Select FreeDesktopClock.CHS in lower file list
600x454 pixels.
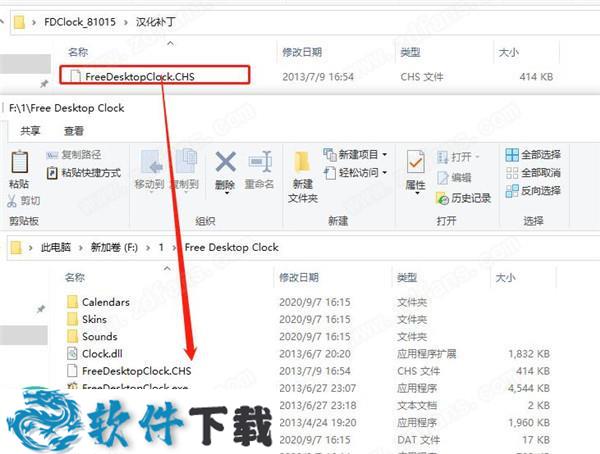click(136, 371)
